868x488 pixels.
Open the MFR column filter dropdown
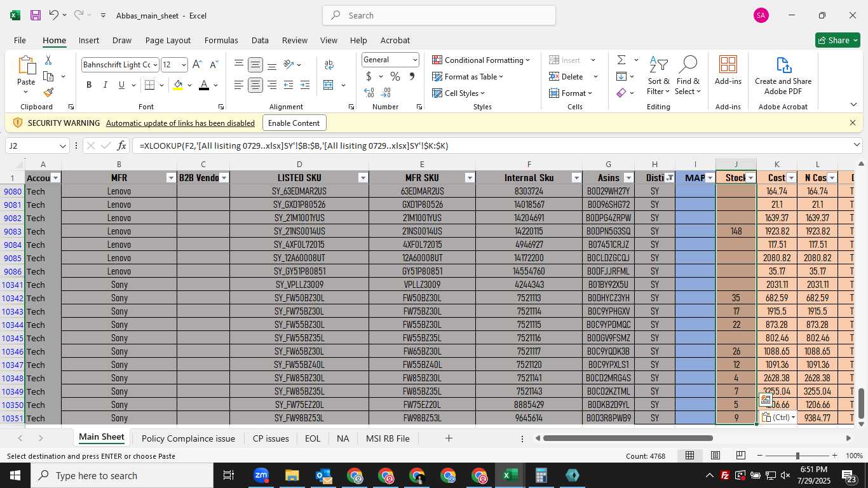pos(170,178)
